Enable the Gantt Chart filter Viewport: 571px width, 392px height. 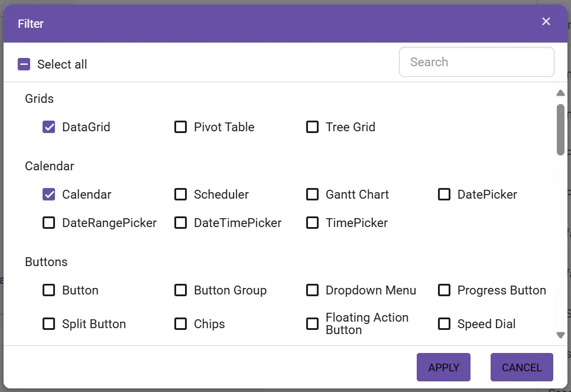click(312, 194)
